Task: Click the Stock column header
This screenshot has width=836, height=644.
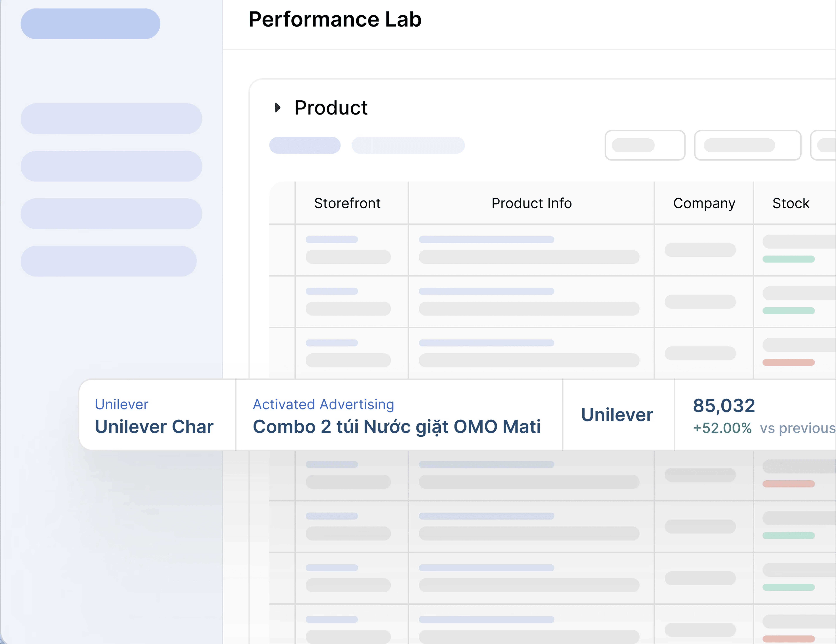Action: pos(791,203)
